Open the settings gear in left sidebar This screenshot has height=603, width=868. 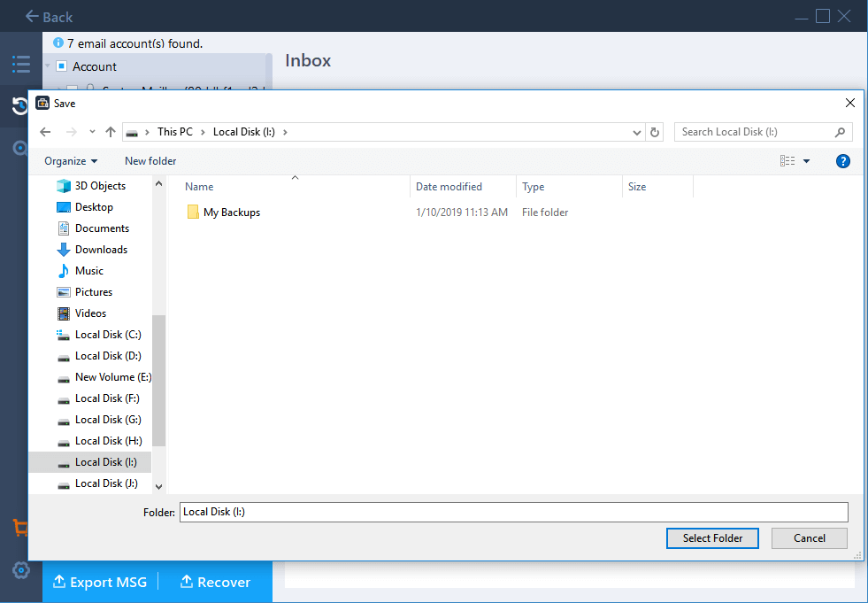click(x=20, y=570)
